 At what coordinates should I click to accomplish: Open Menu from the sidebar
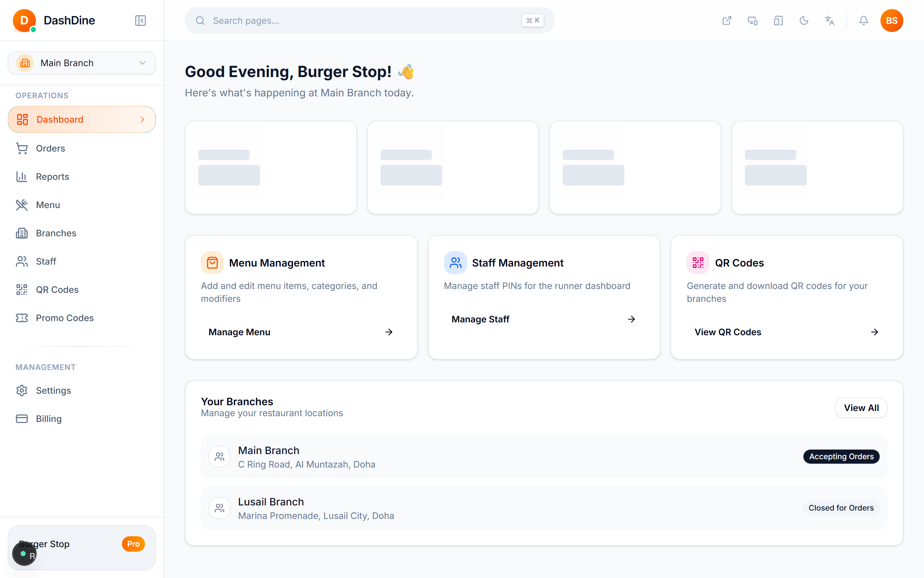[82, 205]
